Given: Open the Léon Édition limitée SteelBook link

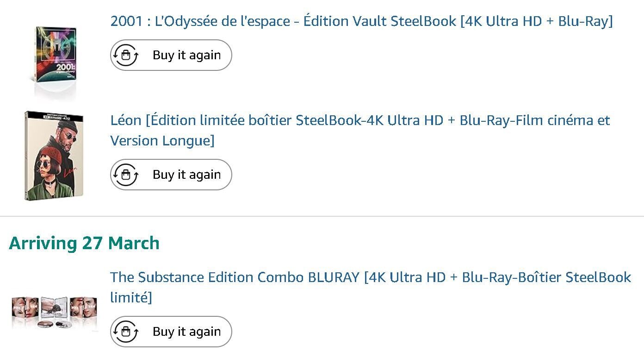Looking at the screenshot, I should pos(360,120).
